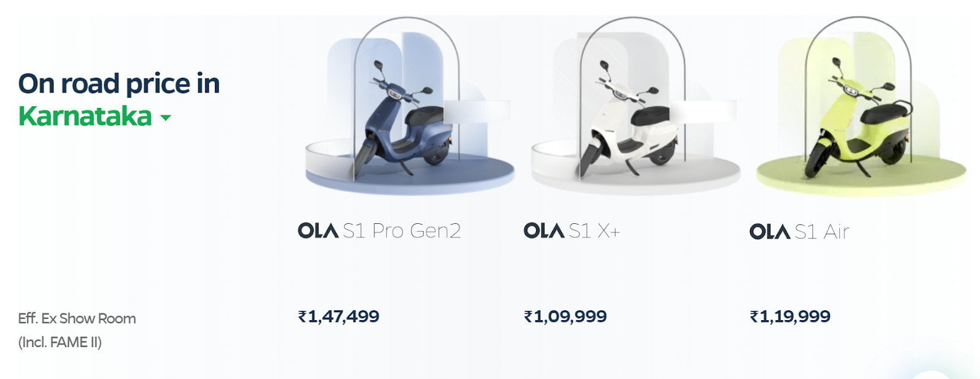Viewport: 980px width, 379px height.
Task: Click the OLA logo beside S1 Pro Gen2
Action: coord(318,231)
